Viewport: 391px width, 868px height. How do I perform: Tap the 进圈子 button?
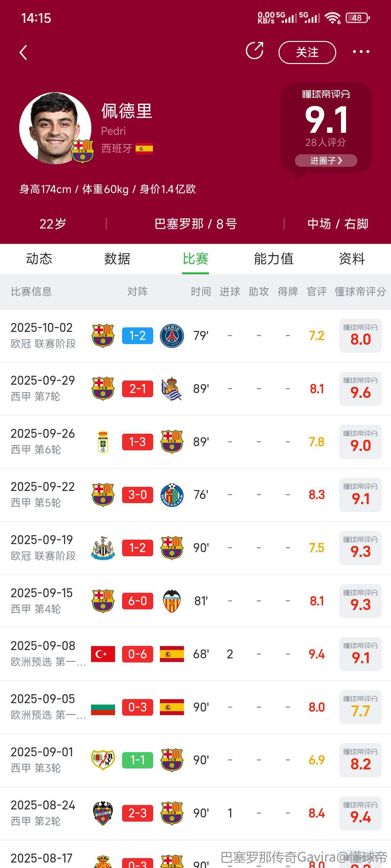click(x=326, y=161)
